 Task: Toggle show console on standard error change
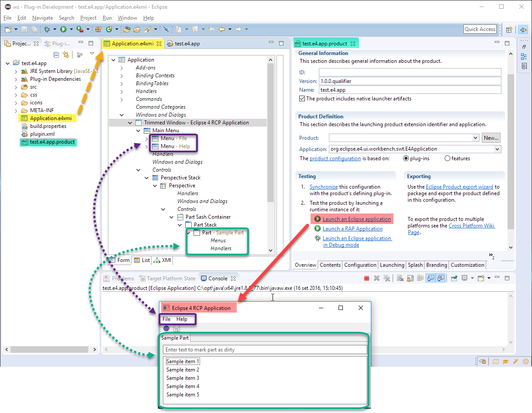tap(441, 278)
